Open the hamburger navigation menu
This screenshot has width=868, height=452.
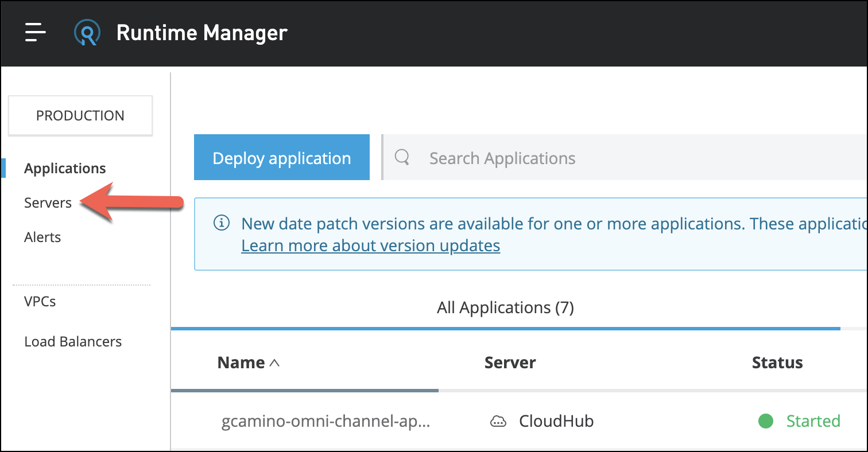click(35, 32)
